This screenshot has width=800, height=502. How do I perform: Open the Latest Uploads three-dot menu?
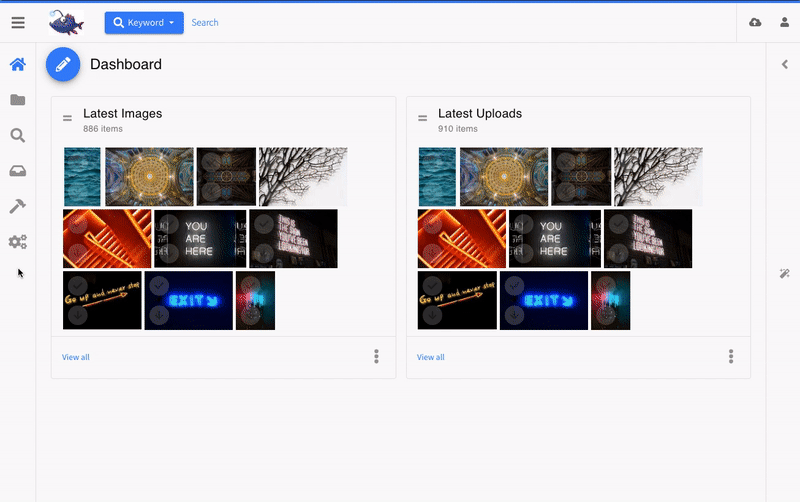coord(731,356)
